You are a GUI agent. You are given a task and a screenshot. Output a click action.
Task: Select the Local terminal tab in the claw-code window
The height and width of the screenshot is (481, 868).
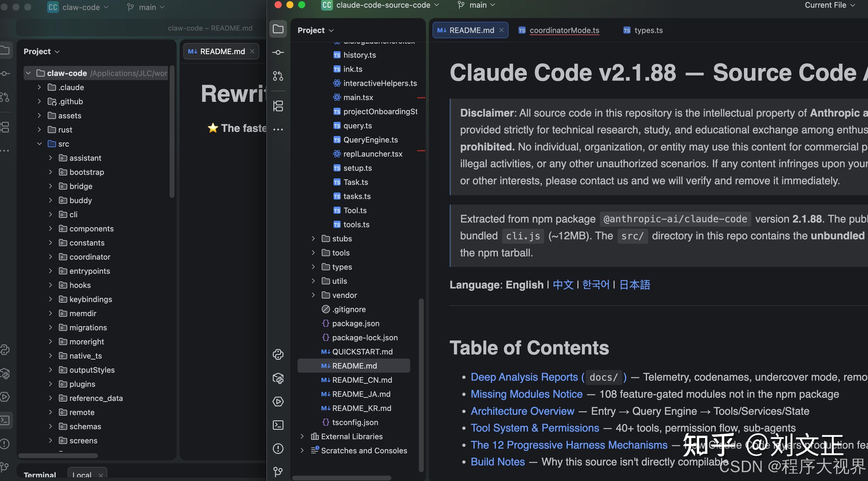click(87, 474)
